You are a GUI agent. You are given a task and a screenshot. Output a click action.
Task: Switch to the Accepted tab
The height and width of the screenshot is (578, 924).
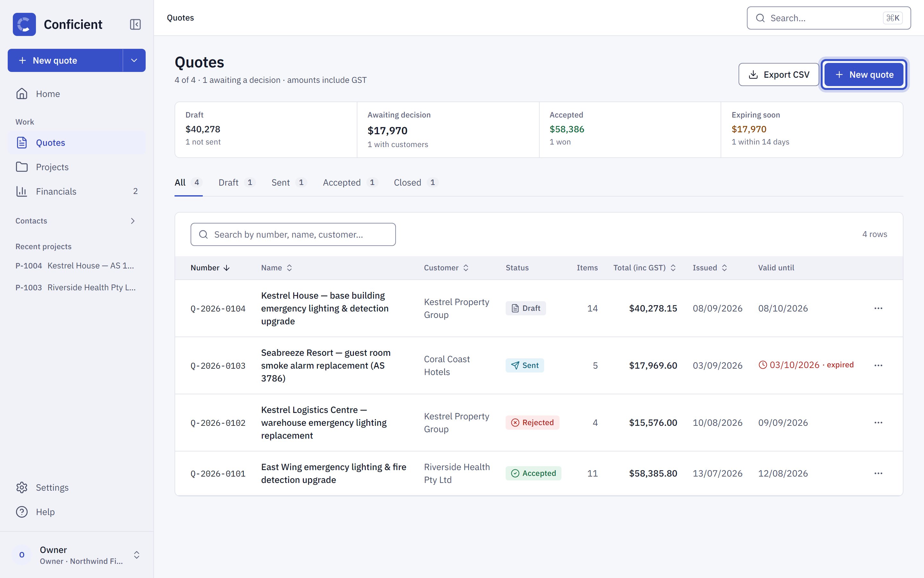point(350,183)
